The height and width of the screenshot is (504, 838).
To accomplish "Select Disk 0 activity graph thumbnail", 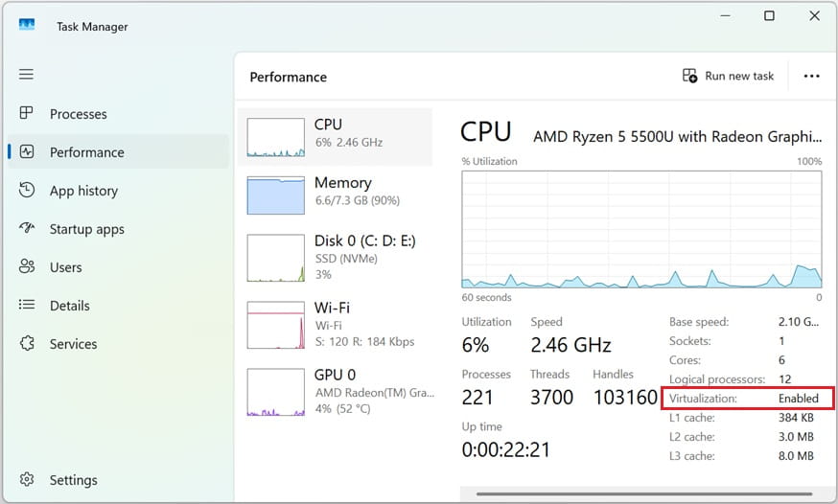I will 276,258.
